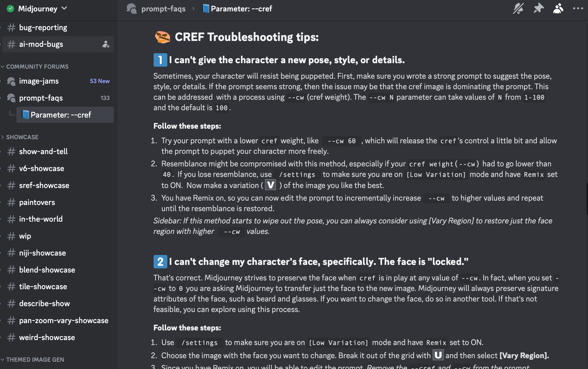
Task: Select the Parameter: --cref thread
Action: (x=65, y=115)
